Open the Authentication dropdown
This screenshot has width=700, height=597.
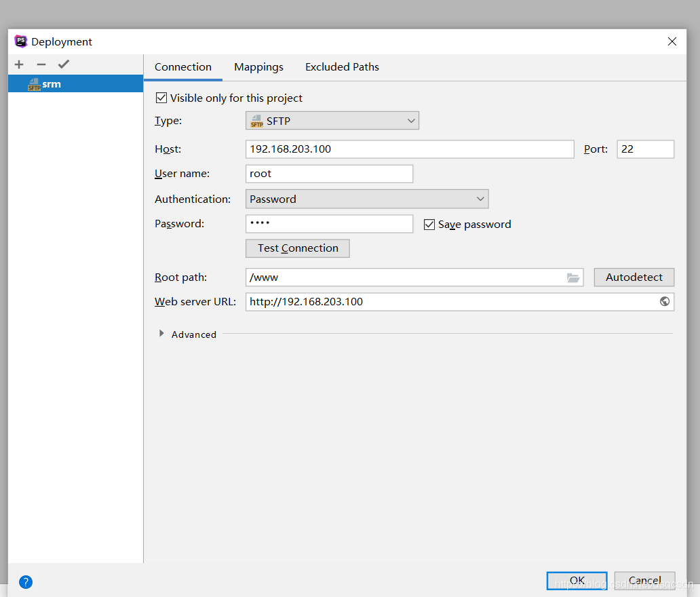point(367,199)
